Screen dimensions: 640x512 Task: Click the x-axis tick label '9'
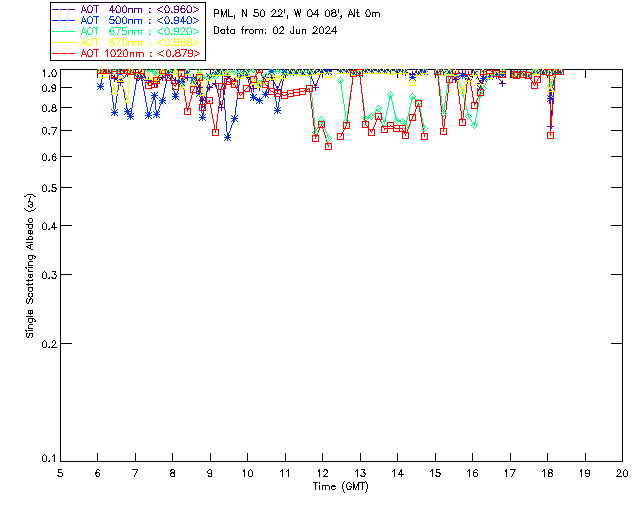(x=210, y=474)
